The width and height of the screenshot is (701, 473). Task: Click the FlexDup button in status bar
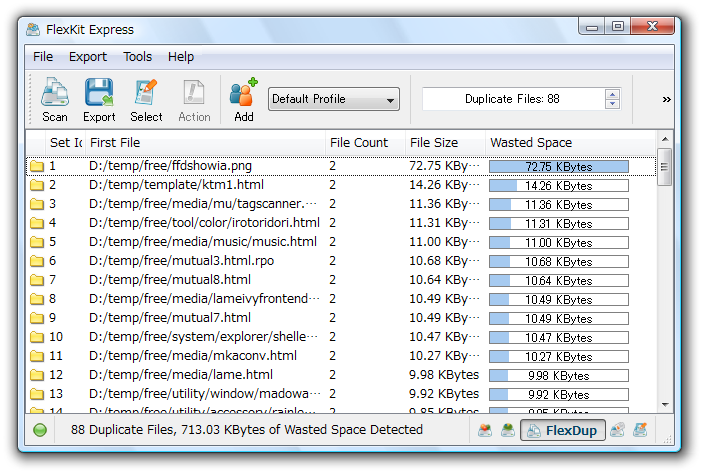pos(563,430)
